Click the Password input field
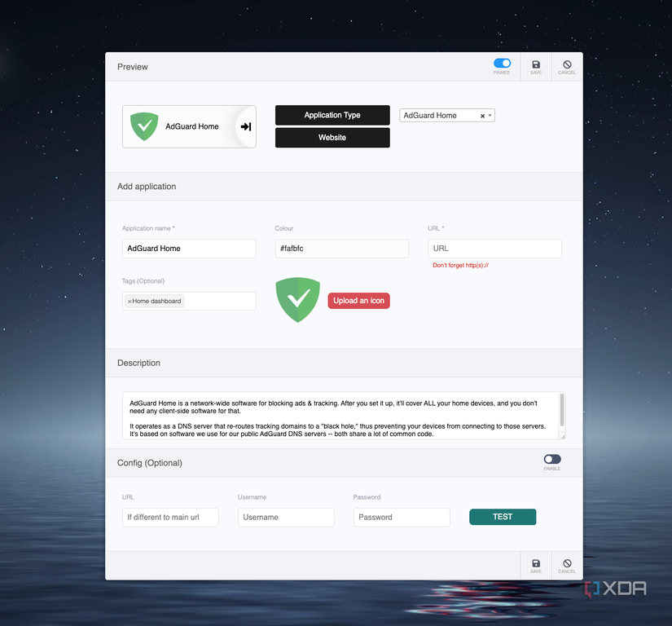This screenshot has height=626, width=672. pos(402,518)
